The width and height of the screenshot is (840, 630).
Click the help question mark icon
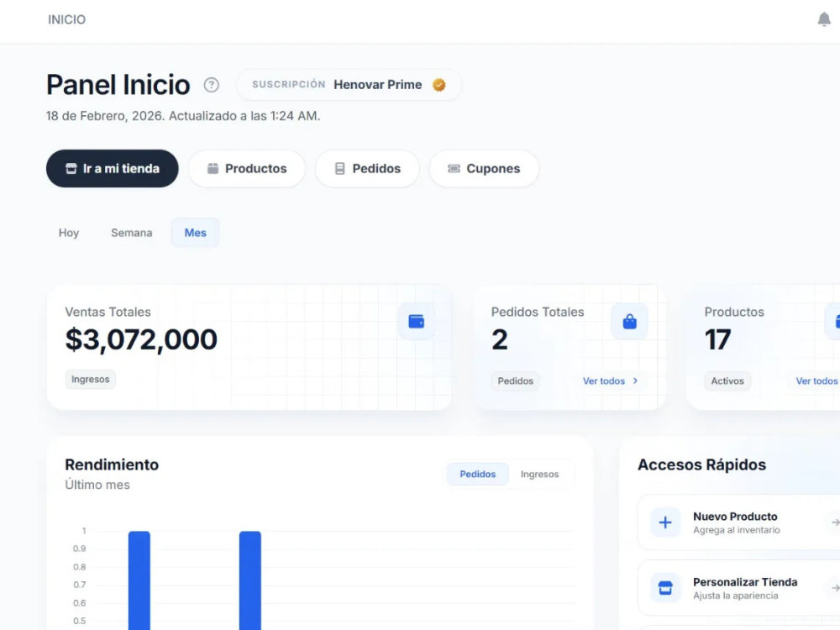(x=211, y=85)
